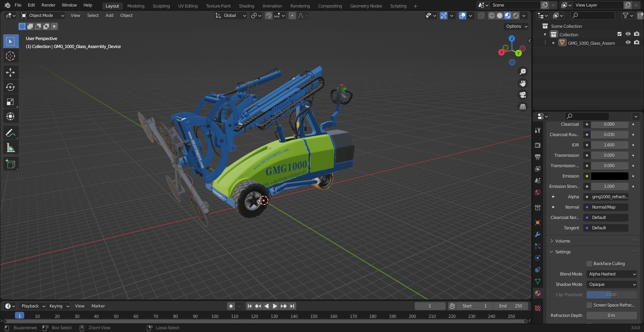The height and width of the screenshot is (332, 644).
Task: Adjust IOR 1.600 value field
Action: (x=610, y=145)
